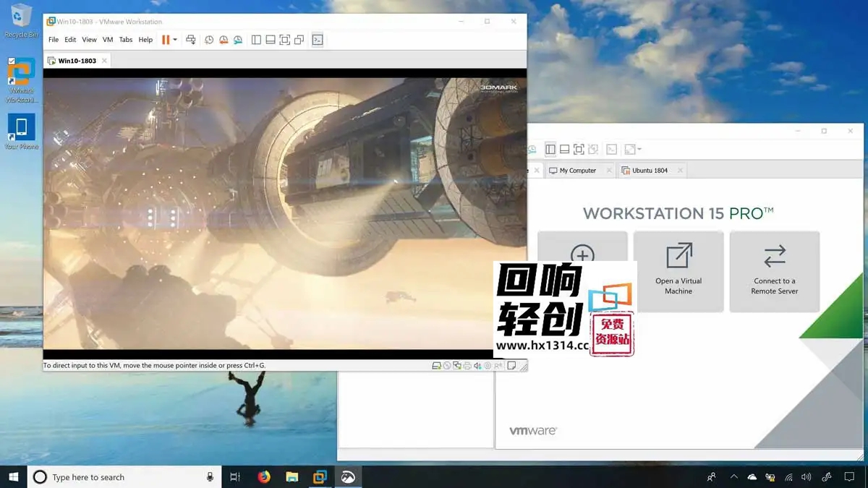The width and height of the screenshot is (868, 488).
Task: Click the 'To direct input to this VM' status text
Action: (x=155, y=366)
